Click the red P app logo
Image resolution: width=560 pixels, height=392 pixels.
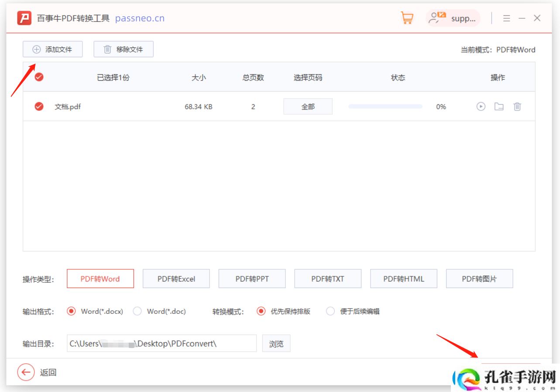[x=24, y=18]
